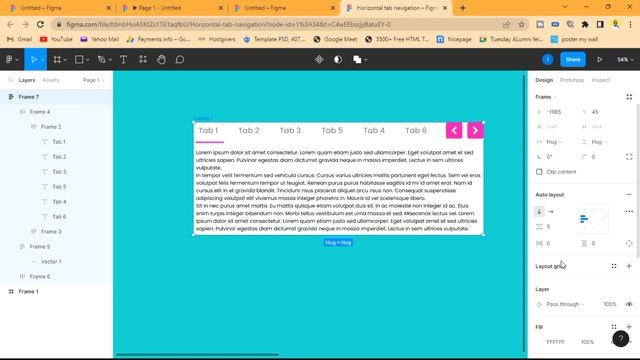Select the Vector 1 layer
The image size is (640, 360).
(x=56, y=262)
